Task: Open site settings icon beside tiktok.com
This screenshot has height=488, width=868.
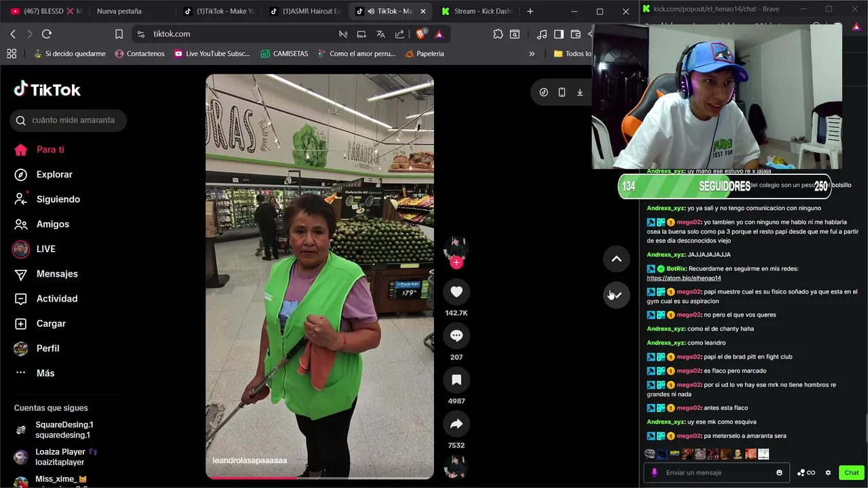Action: pos(140,34)
